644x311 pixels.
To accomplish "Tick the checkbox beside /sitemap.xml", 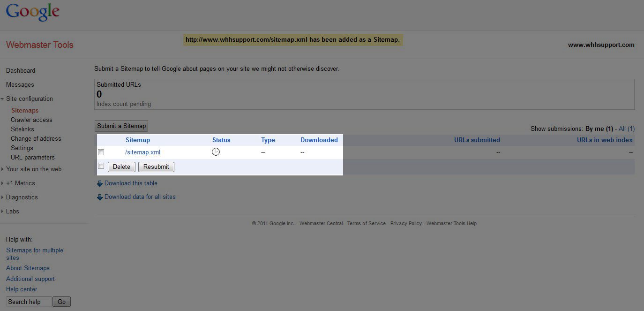I will click(101, 152).
